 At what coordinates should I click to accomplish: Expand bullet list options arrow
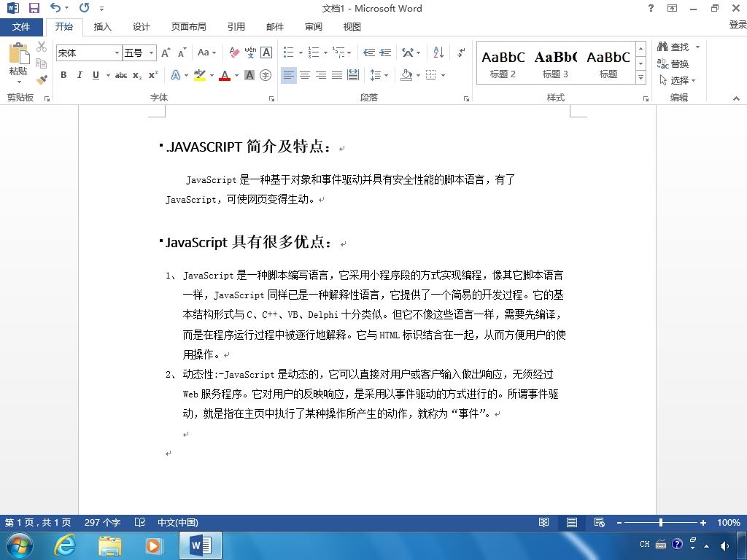301,52
